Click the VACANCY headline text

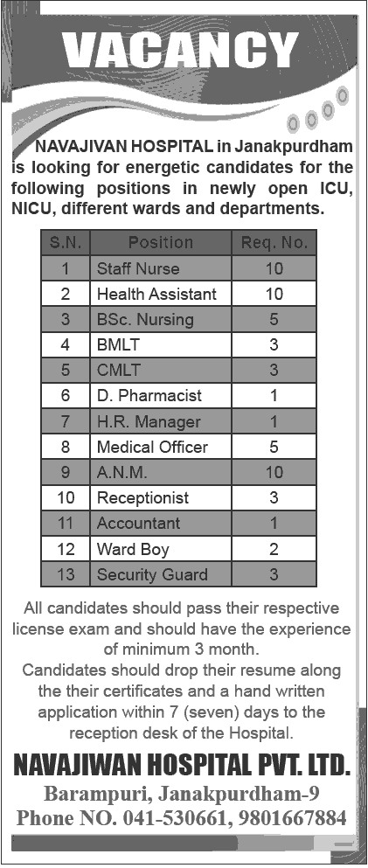point(180,51)
